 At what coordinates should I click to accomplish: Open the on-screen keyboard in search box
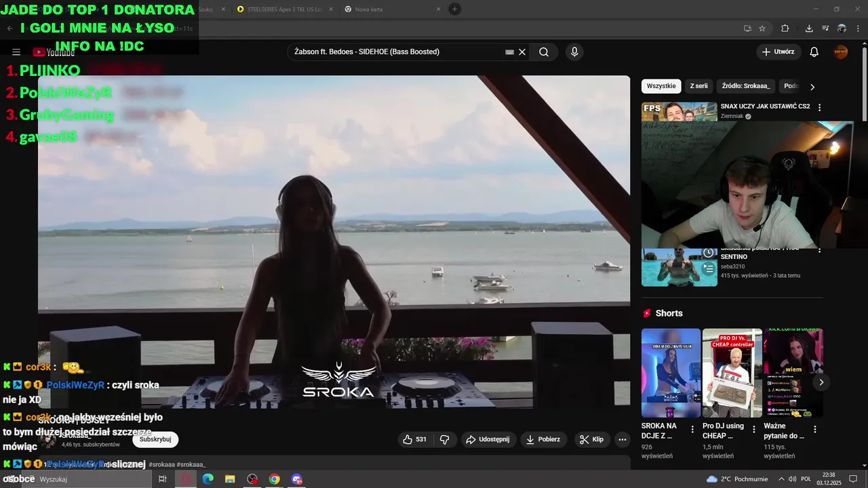click(510, 52)
